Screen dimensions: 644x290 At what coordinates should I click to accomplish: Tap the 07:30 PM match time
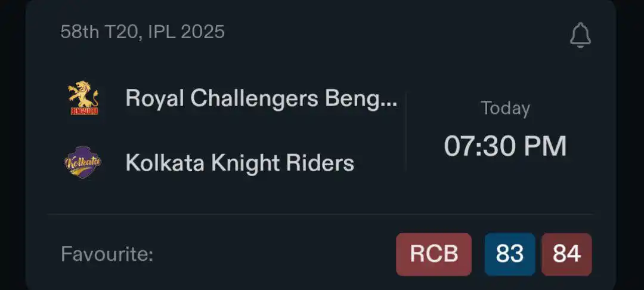click(505, 146)
